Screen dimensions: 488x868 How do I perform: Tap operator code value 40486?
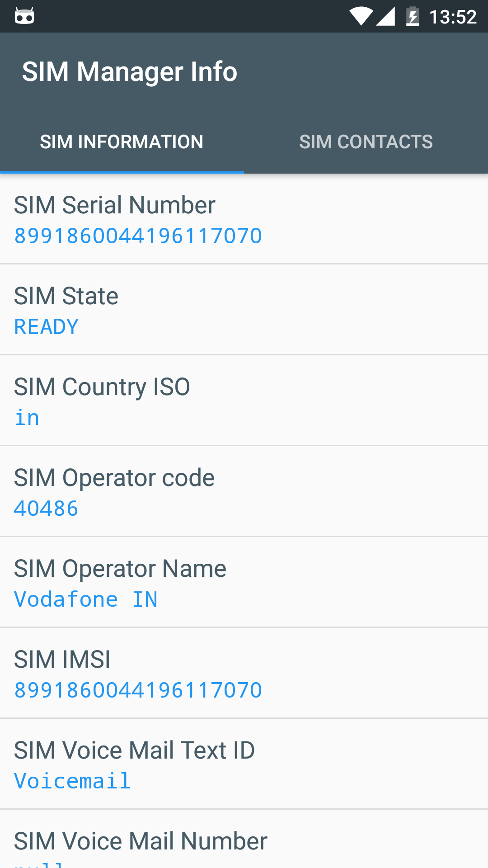click(x=46, y=509)
